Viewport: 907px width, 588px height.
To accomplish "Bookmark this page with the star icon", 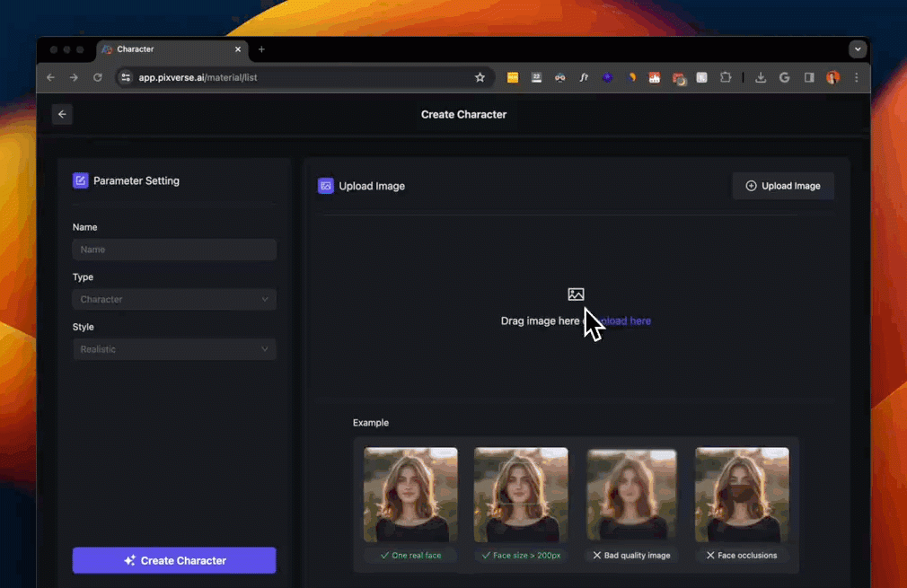I will pyautogui.click(x=480, y=77).
